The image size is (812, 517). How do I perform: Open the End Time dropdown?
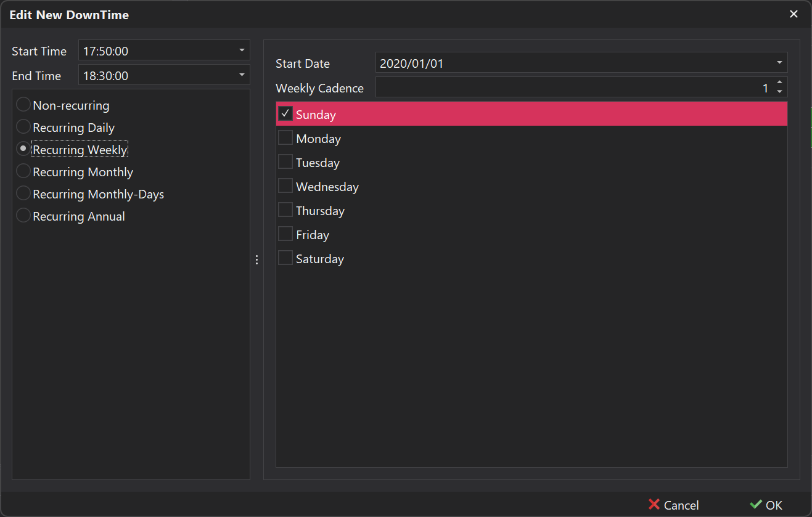[x=242, y=75]
